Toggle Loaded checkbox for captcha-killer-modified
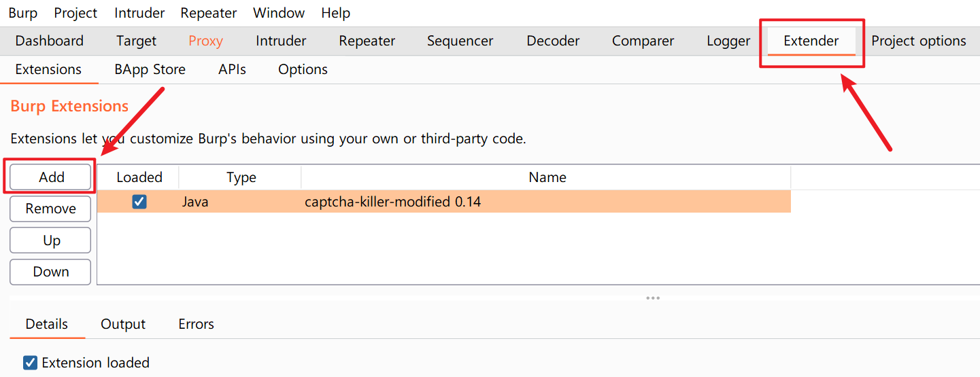980x377 pixels. [x=139, y=202]
